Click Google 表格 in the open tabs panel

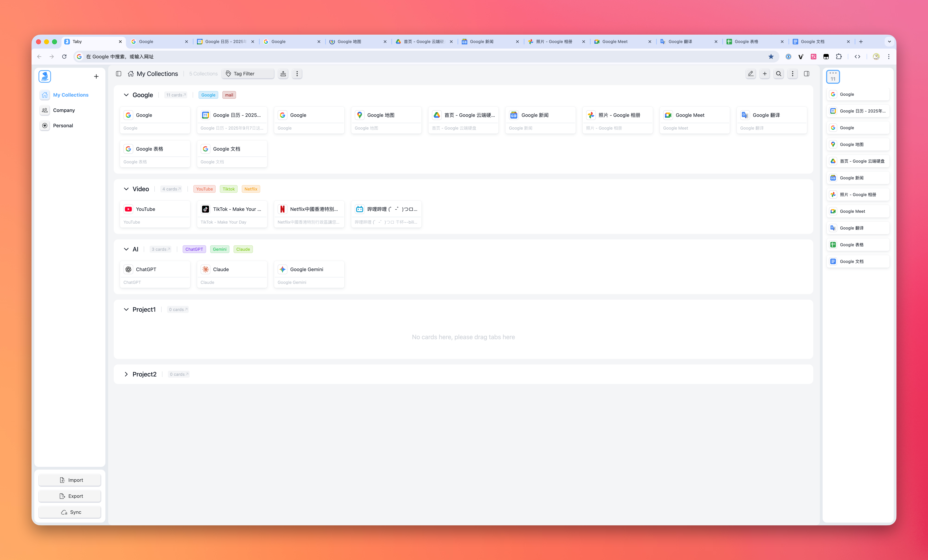tap(858, 245)
